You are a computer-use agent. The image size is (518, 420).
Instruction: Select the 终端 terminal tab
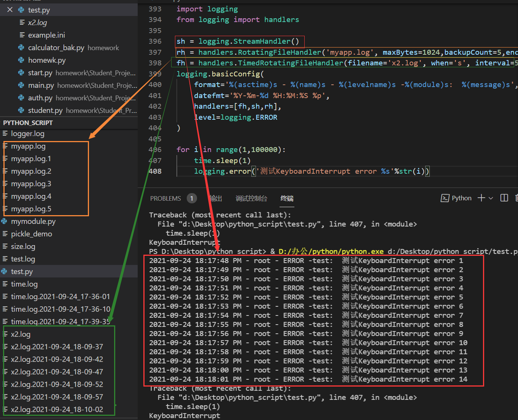[x=287, y=198]
